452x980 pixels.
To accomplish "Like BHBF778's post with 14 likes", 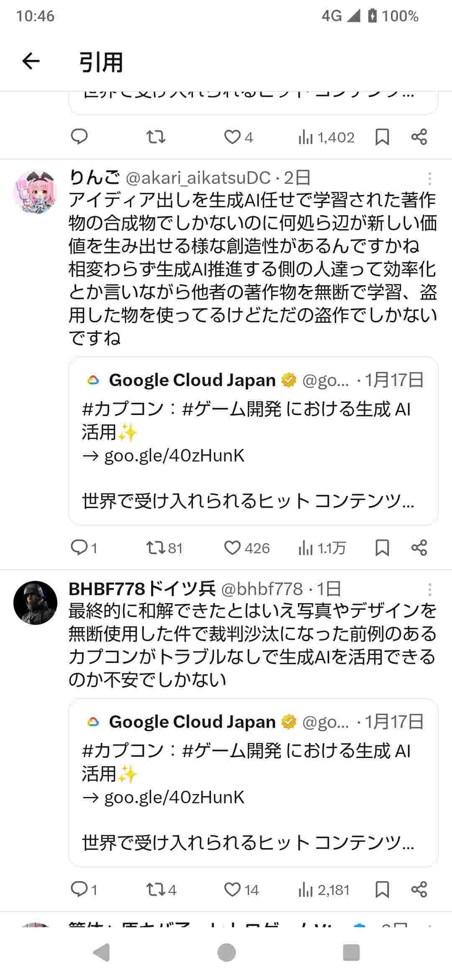I will (233, 889).
